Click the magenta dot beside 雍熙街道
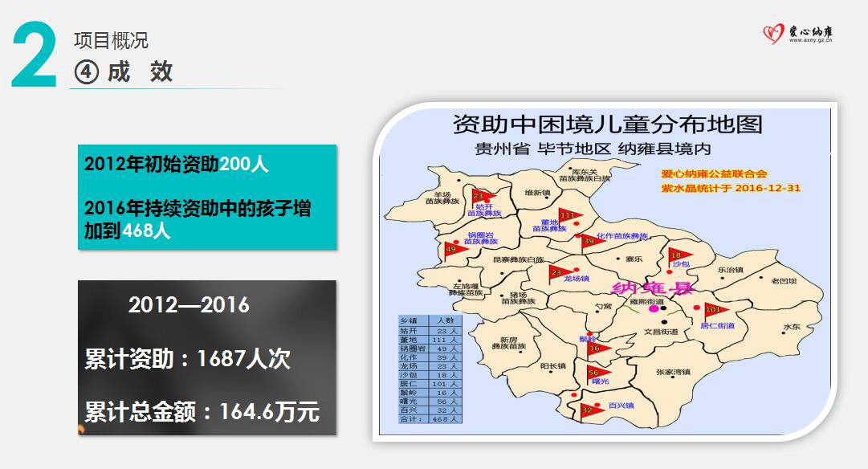 pyautogui.click(x=654, y=308)
